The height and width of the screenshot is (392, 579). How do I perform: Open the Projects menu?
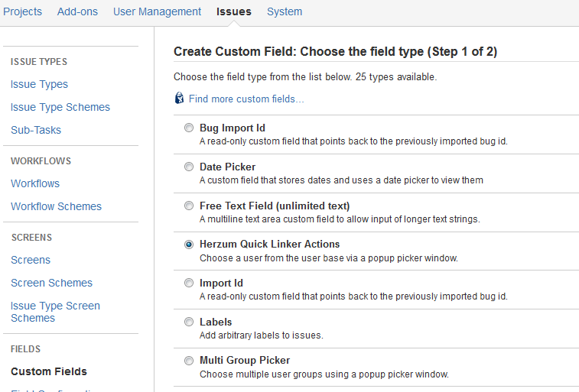(x=22, y=11)
